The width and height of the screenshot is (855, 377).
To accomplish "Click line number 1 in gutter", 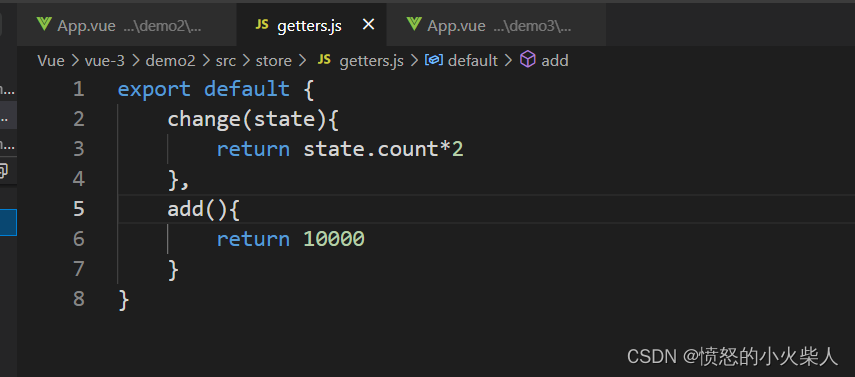I will pyautogui.click(x=79, y=89).
